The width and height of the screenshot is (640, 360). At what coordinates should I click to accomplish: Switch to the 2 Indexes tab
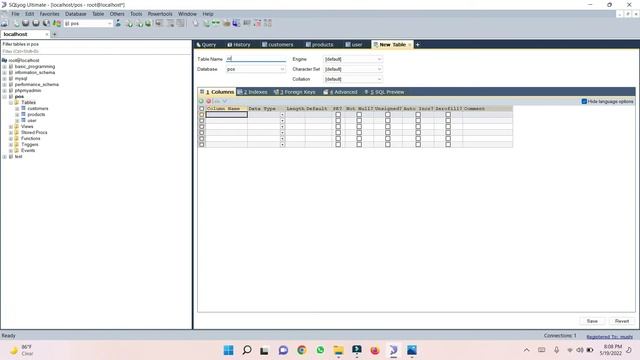click(x=253, y=92)
